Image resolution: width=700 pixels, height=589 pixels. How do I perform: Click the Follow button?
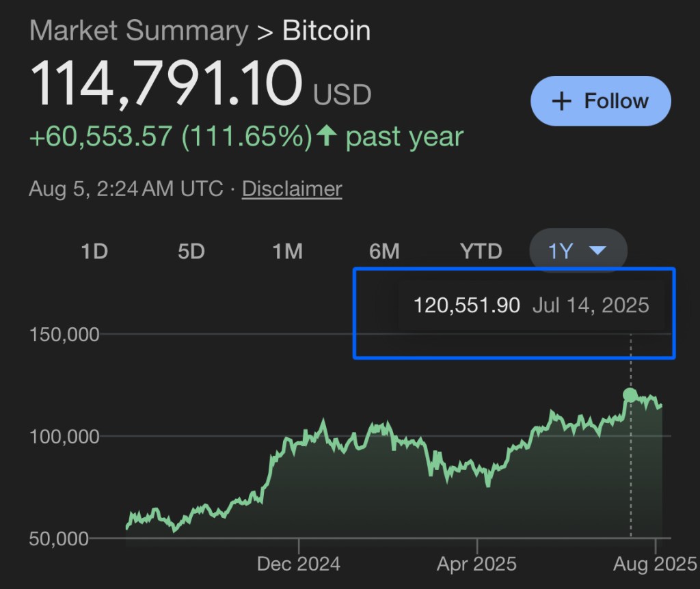600,101
